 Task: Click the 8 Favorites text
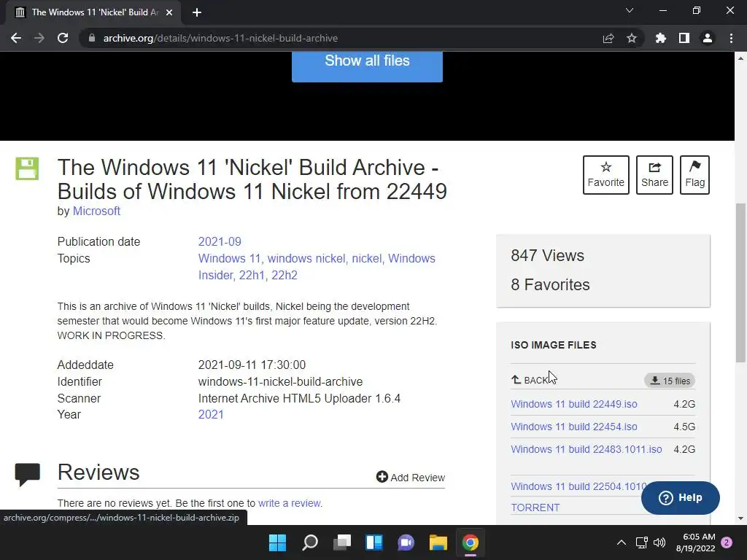coord(550,284)
